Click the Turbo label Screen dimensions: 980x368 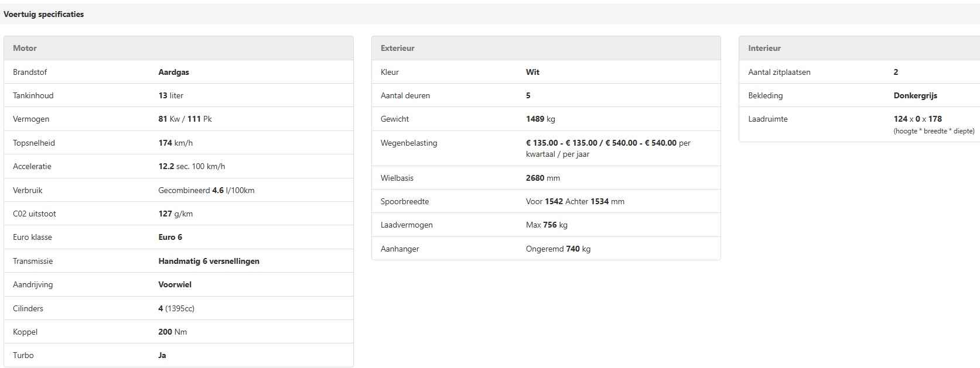(23, 355)
